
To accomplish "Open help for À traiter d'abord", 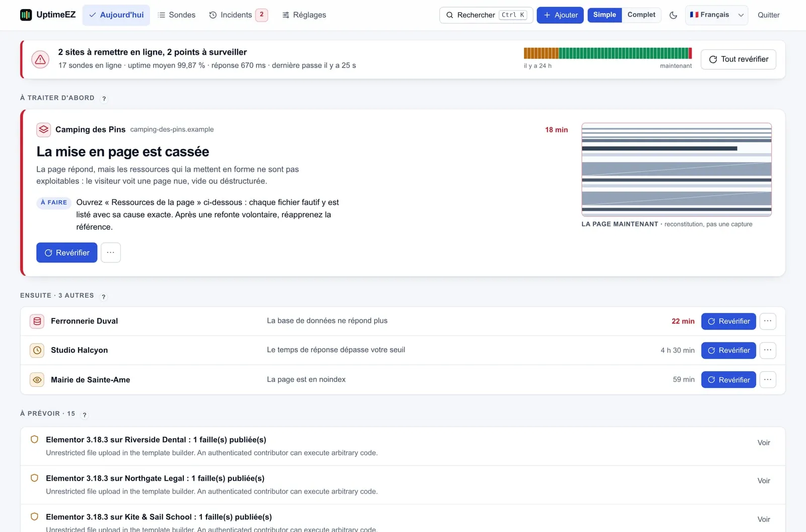I will pos(104,99).
